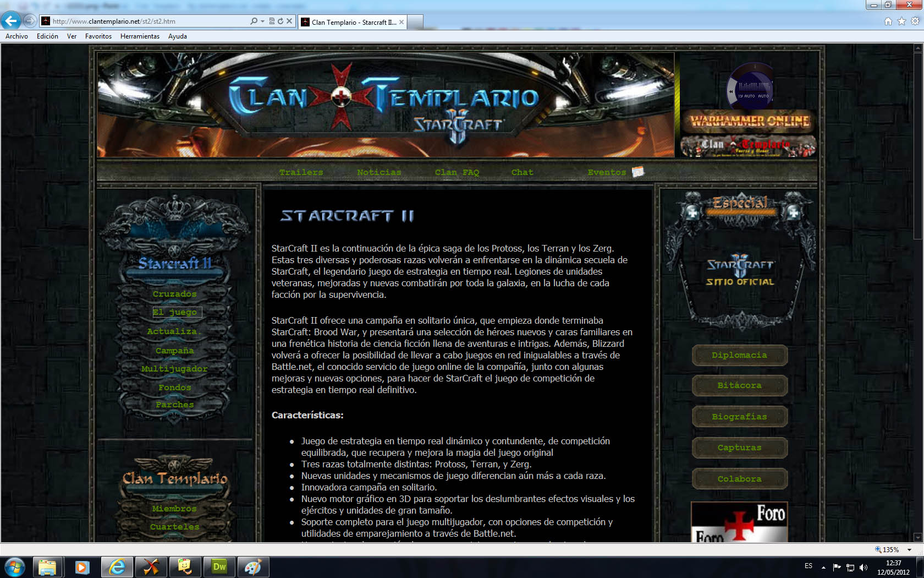Click the rewind button on music player

point(731,91)
